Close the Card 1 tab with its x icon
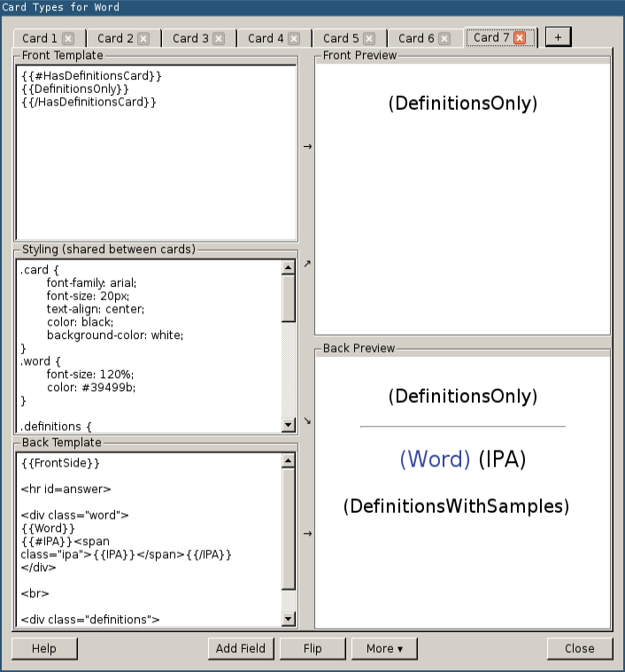This screenshot has height=672, width=625. tap(68, 39)
